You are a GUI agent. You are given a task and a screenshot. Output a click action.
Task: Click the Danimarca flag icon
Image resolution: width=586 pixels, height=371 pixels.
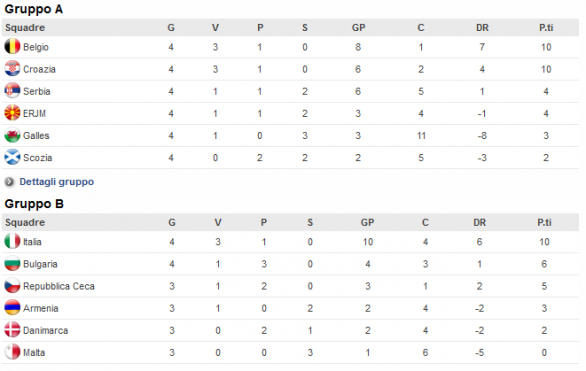(x=12, y=330)
